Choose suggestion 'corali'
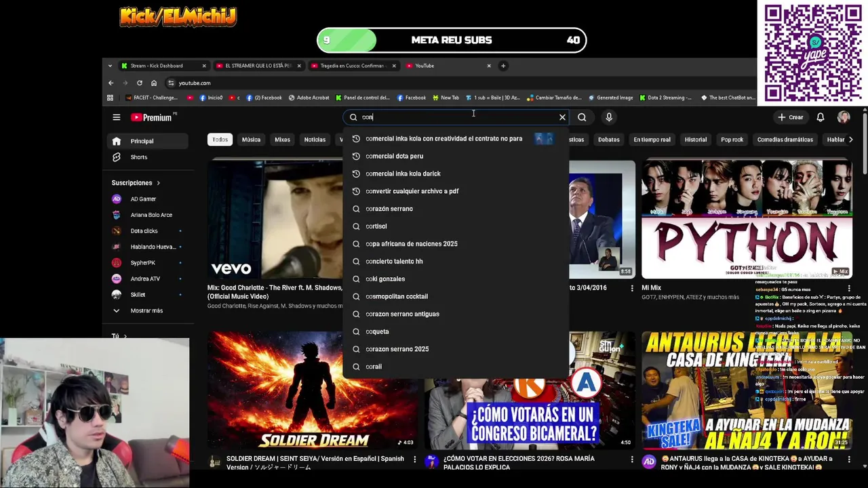 (456, 367)
